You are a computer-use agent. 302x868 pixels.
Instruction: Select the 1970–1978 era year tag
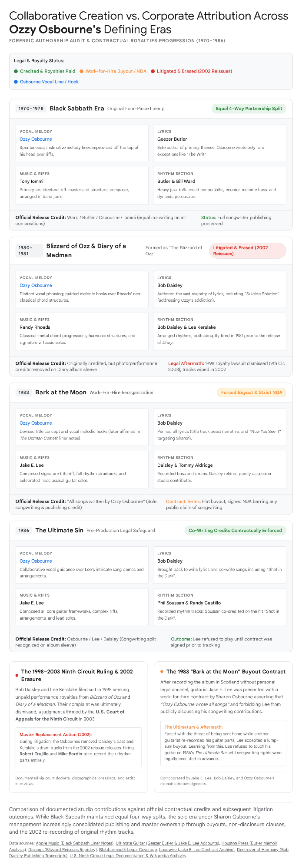click(x=31, y=109)
